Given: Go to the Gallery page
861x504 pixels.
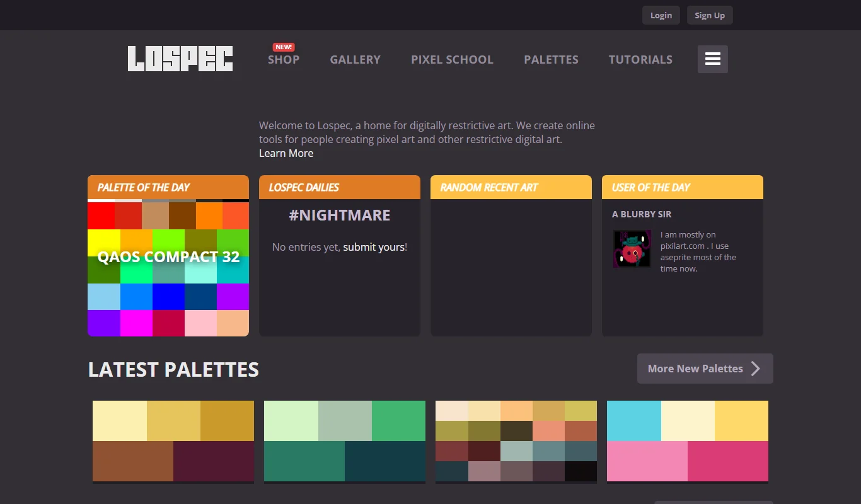Looking at the screenshot, I should click(x=355, y=59).
